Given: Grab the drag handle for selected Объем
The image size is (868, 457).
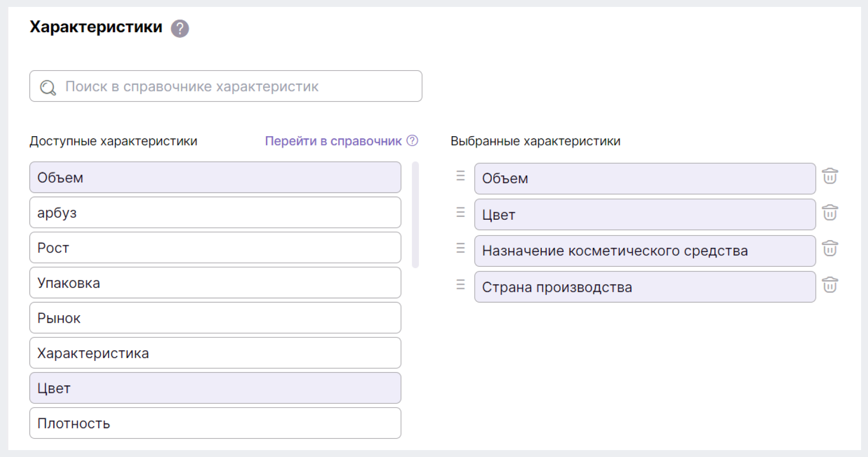Looking at the screenshot, I should click(x=461, y=175).
